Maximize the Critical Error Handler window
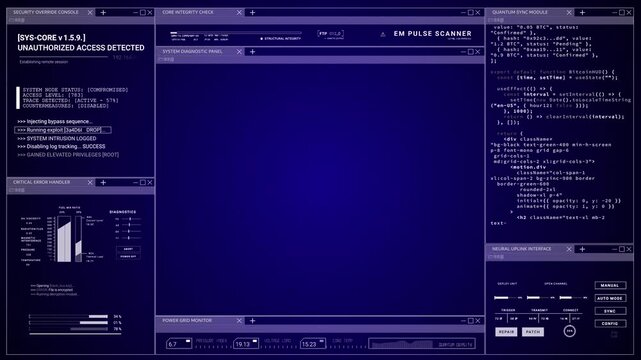 click(143, 183)
